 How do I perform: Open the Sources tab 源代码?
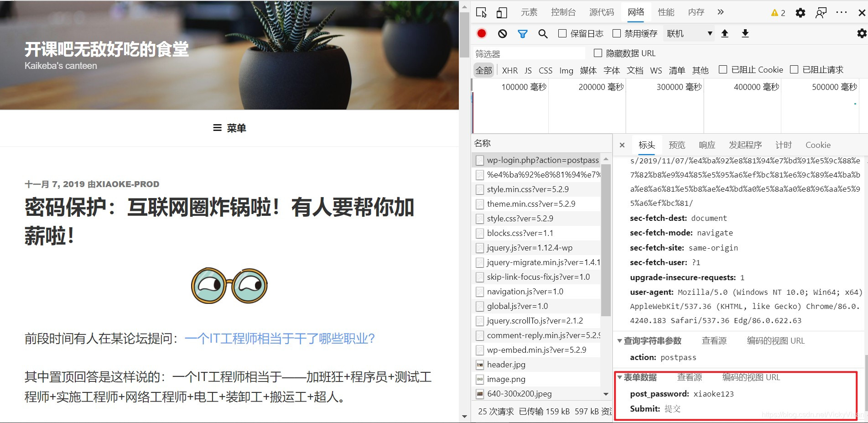pos(602,12)
